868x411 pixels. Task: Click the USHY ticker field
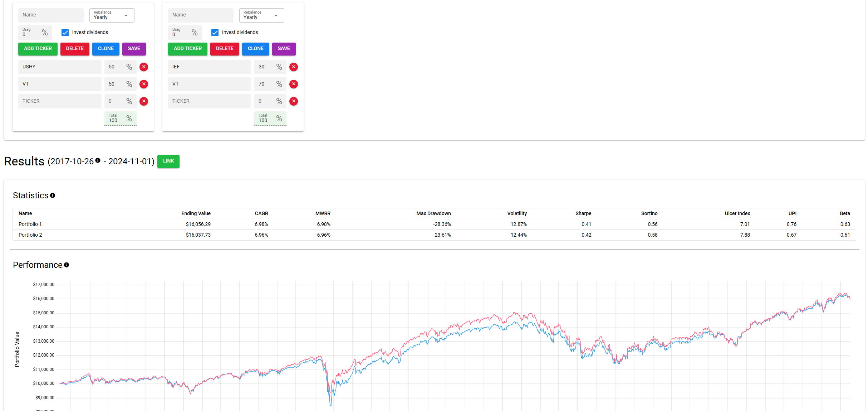60,67
